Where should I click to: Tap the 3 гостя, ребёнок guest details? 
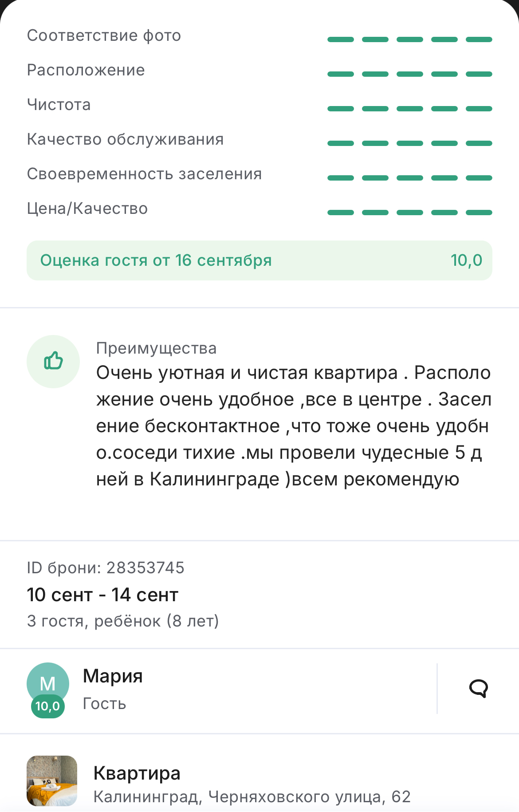(123, 621)
